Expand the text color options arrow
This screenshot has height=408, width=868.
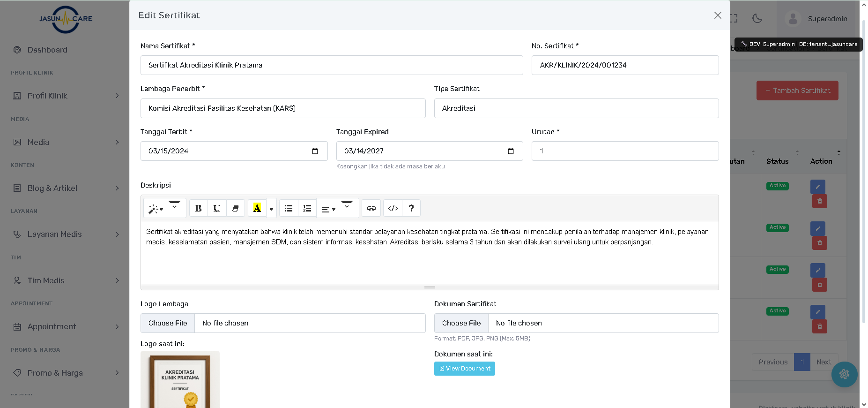(271, 209)
